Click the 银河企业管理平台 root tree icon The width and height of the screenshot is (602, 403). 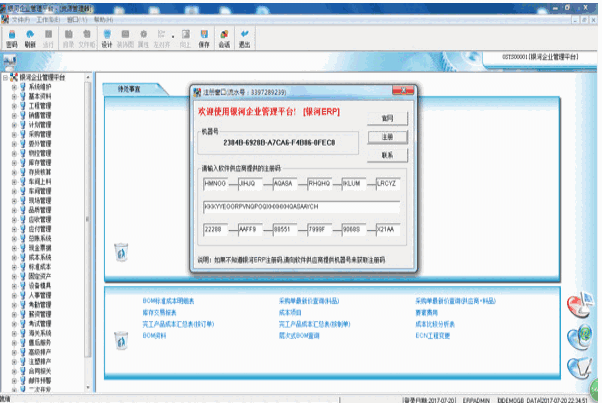click(x=14, y=77)
